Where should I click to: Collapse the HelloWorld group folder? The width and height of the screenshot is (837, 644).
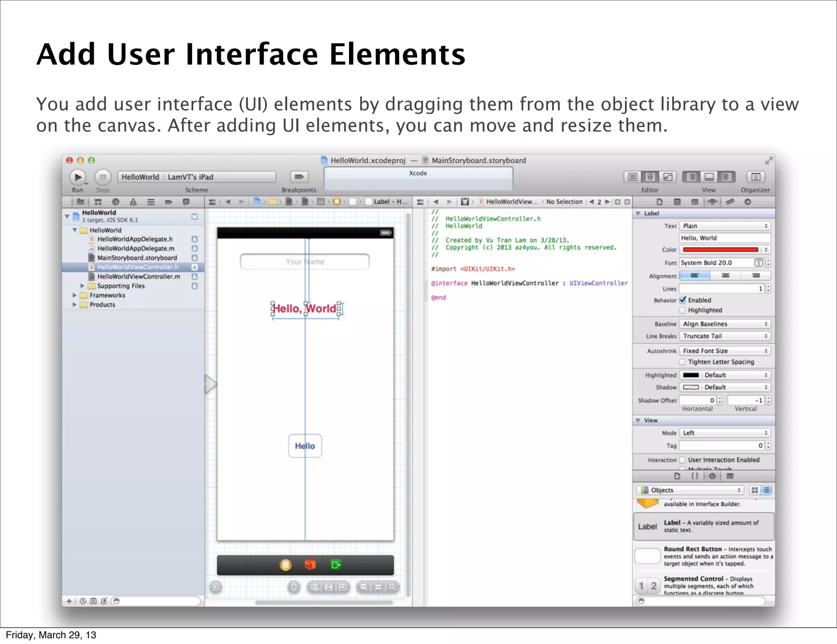(x=75, y=230)
